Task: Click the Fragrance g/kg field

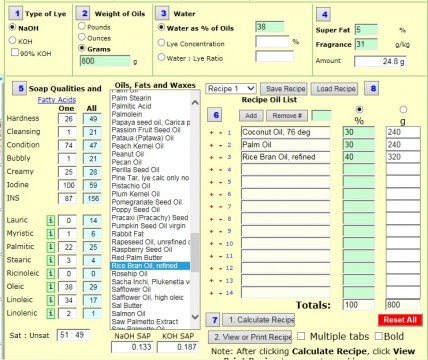Action: pos(366,44)
